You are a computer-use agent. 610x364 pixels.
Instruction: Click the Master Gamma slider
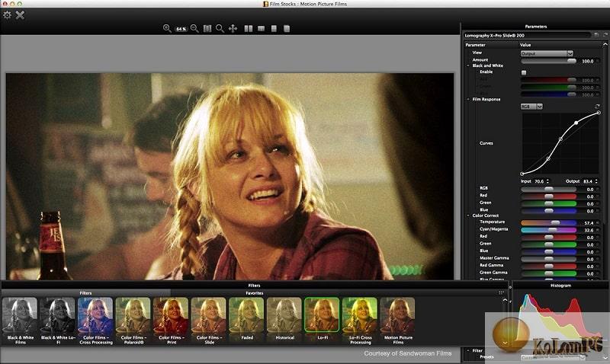pyautogui.click(x=548, y=259)
